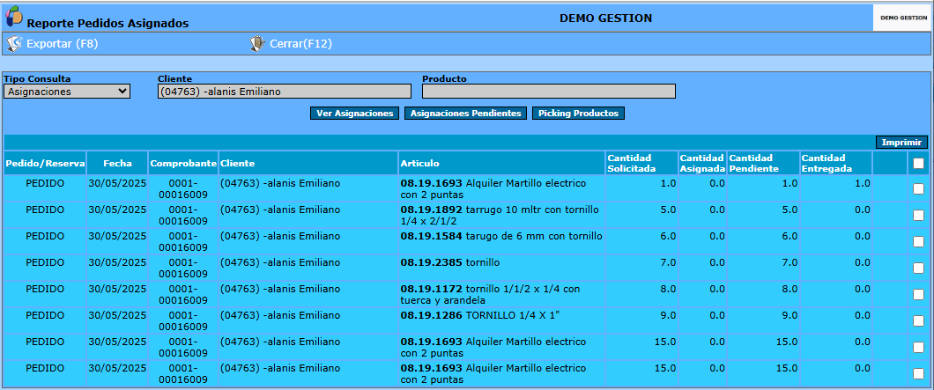Click the Reporte Pedidos Asignados title

pos(108,24)
